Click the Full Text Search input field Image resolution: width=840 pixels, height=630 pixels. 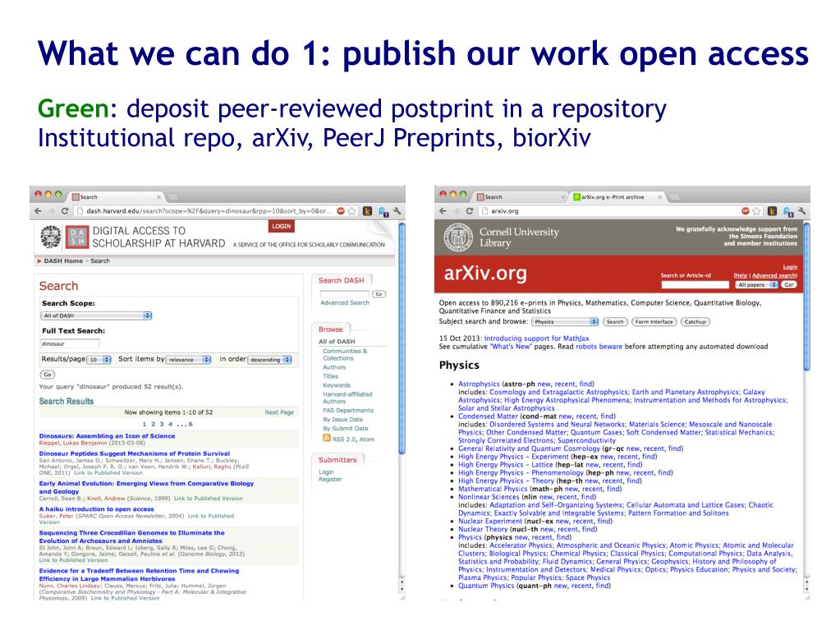click(x=70, y=343)
